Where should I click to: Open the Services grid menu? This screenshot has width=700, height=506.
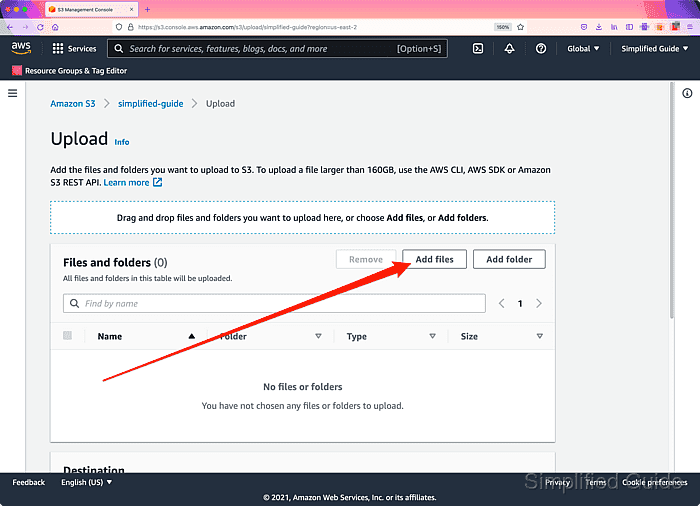tap(74, 49)
